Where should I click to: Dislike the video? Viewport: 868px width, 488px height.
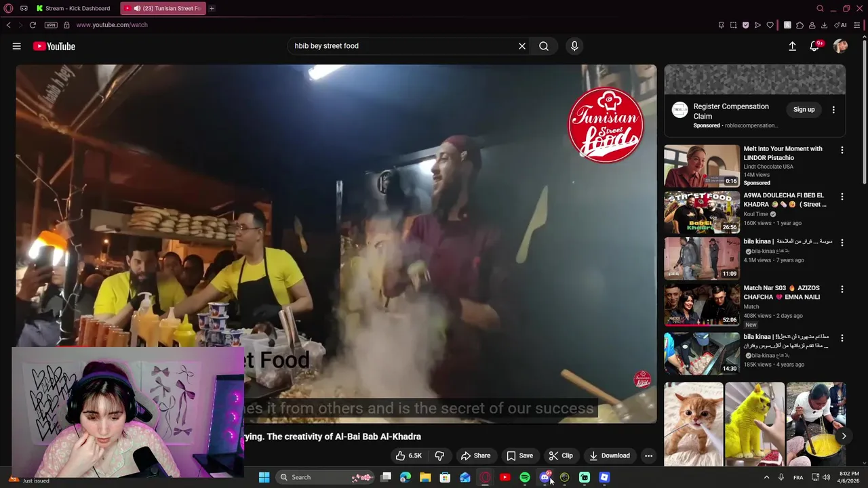tap(439, 455)
